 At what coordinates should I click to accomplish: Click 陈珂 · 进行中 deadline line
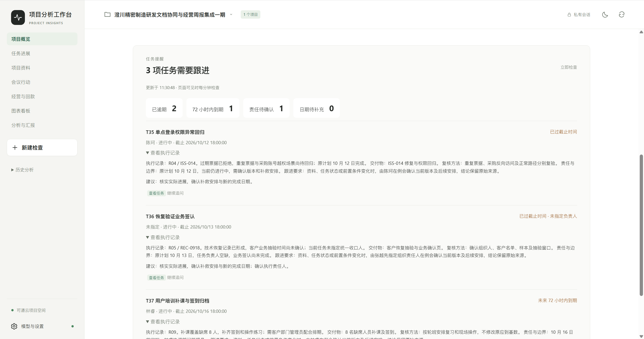pyautogui.click(x=186, y=143)
